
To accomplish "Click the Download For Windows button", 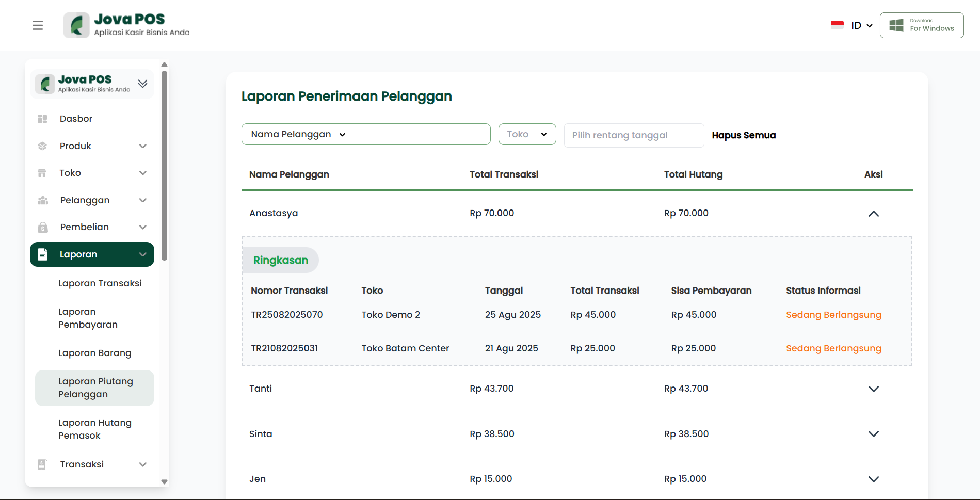I will (x=922, y=25).
